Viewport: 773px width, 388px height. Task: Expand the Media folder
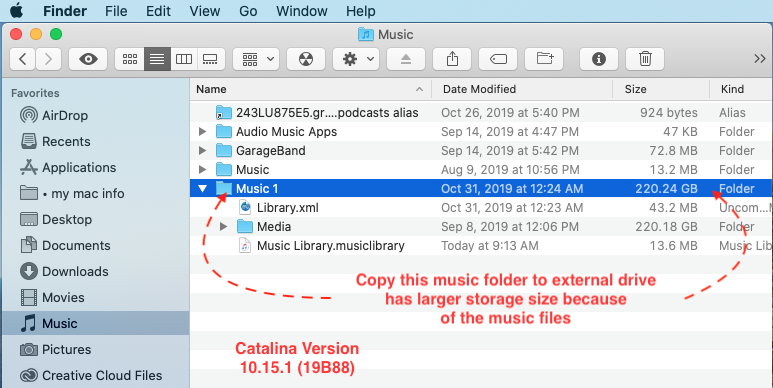[223, 227]
